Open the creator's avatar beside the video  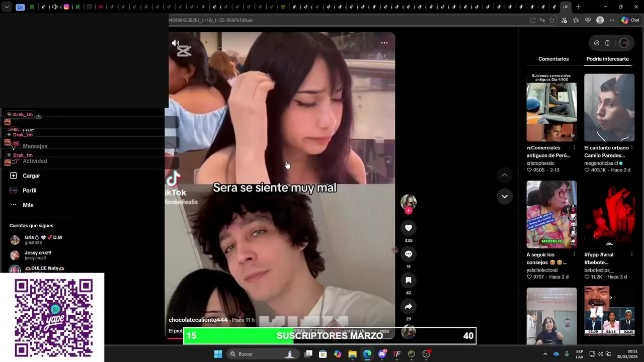coord(409,202)
